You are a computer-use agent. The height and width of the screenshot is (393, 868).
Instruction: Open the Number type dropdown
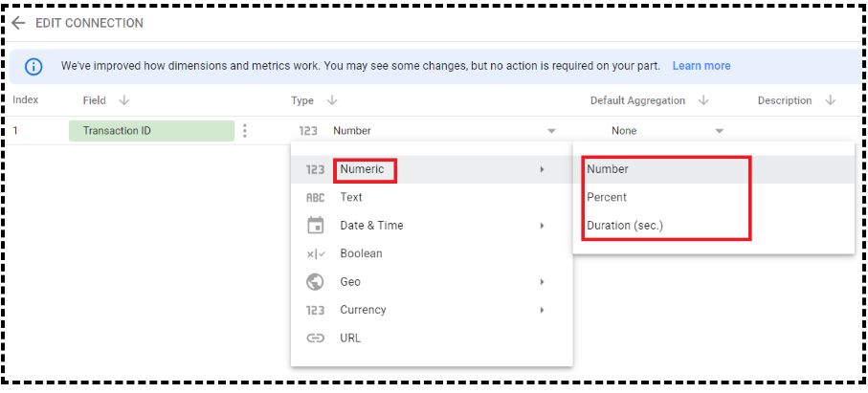click(x=551, y=132)
